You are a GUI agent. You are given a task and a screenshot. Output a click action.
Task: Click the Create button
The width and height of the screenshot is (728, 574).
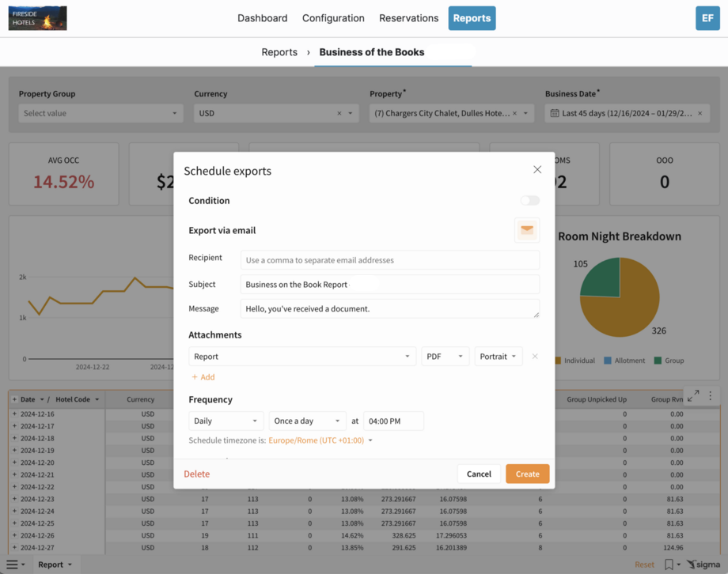(x=528, y=474)
